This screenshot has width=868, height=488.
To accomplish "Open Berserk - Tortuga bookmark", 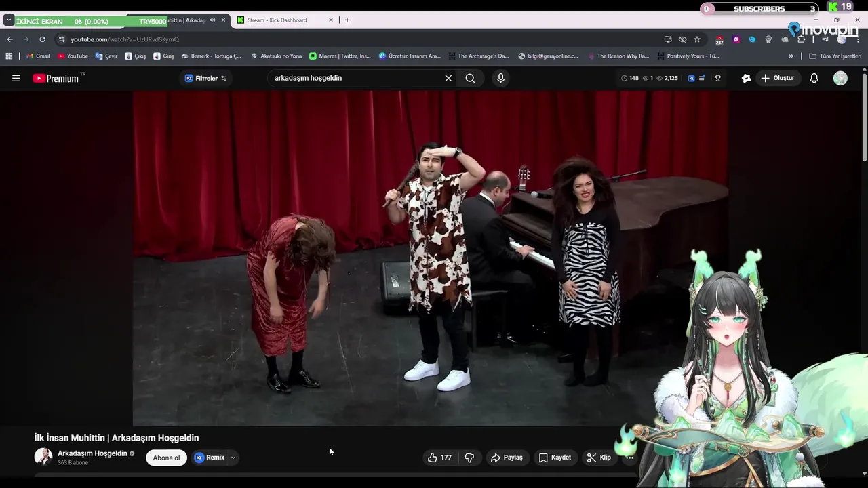I will point(211,56).
